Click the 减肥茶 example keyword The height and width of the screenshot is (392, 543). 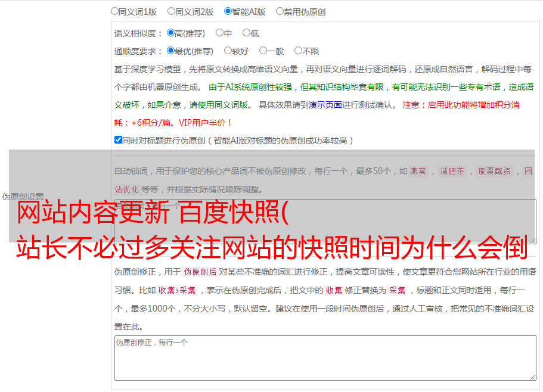[x=452, y=171]
